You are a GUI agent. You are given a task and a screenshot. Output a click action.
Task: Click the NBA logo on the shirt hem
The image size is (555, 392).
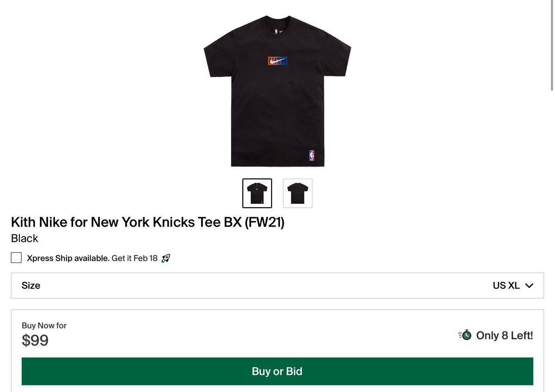312,155
